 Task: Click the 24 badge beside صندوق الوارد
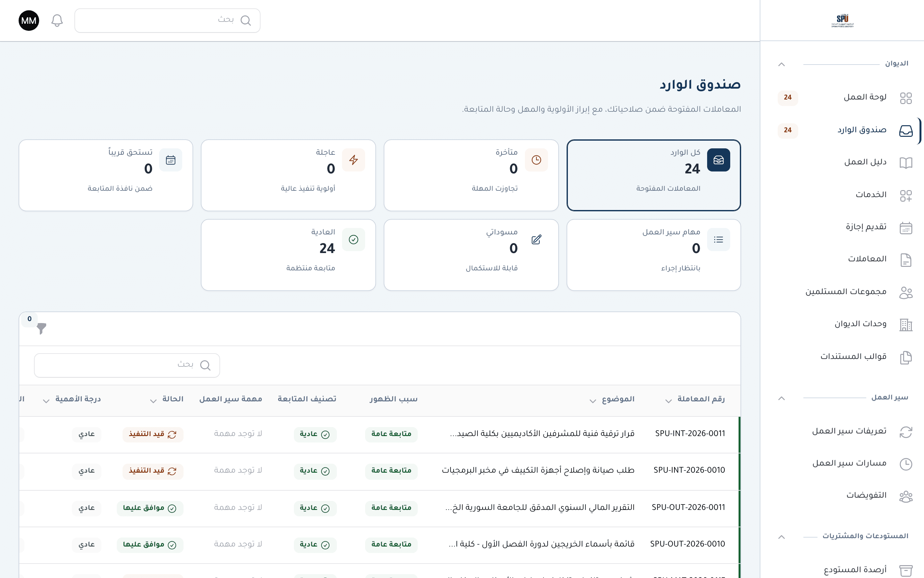click(x=788, y=130)
